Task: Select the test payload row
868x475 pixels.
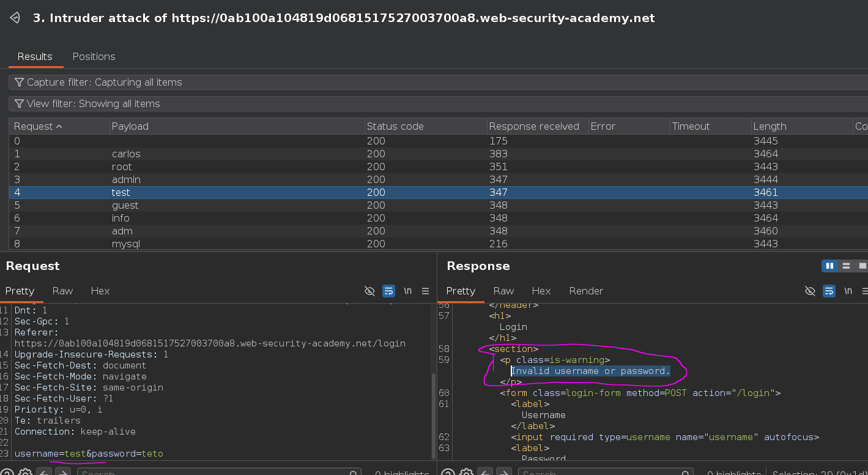Action: (438, 192)
